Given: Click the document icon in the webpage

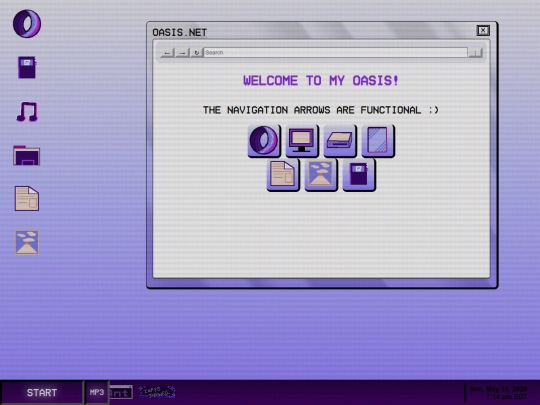Looking at the screenshot, I should [283, 175].
